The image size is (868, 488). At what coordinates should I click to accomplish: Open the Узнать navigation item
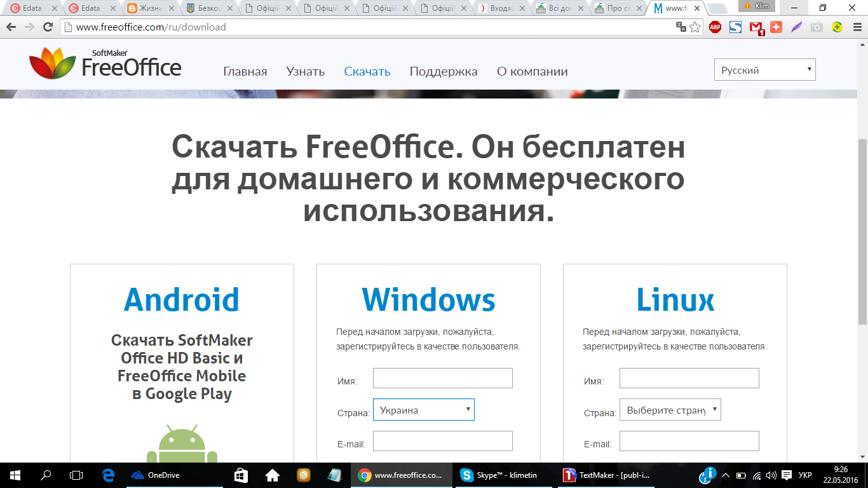click(x=306, y=71)
